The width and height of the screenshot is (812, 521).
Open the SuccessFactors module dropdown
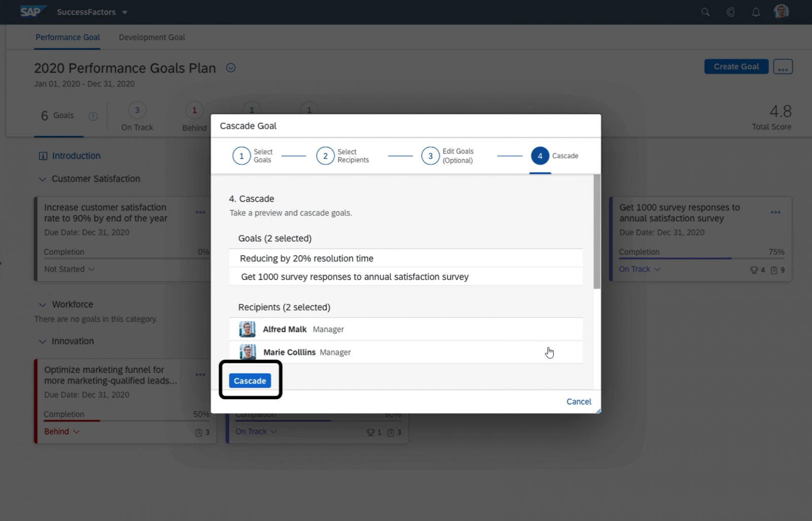(x=92, y=12)
